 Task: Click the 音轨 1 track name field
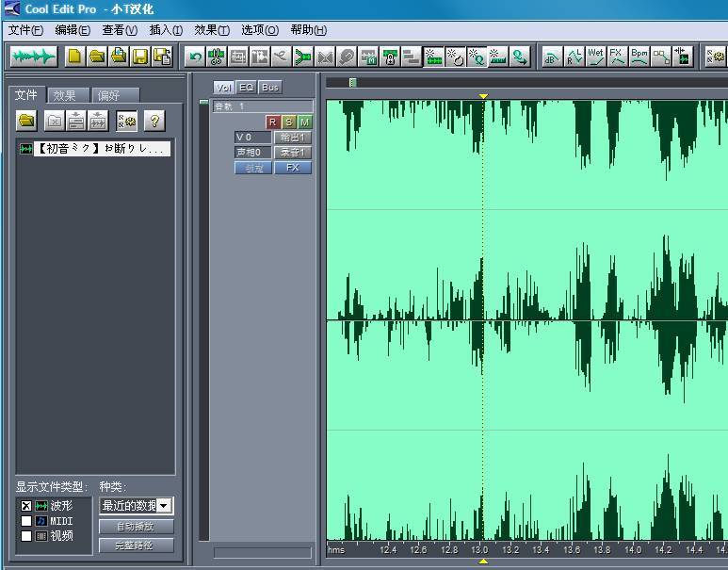point(263,106)
